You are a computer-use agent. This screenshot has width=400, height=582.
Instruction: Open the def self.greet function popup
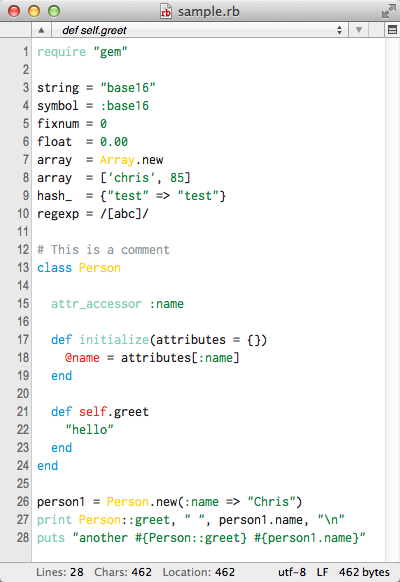(200, 30)
